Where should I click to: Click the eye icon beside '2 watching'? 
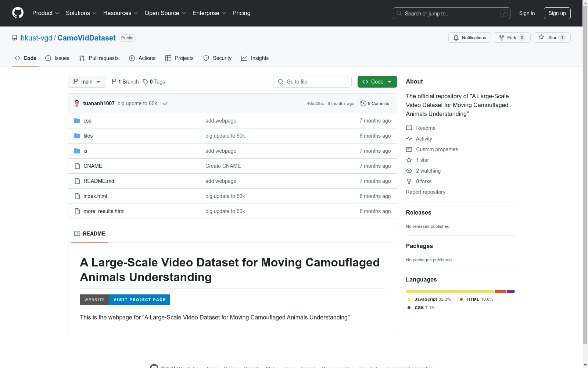(x=409, y=171)
